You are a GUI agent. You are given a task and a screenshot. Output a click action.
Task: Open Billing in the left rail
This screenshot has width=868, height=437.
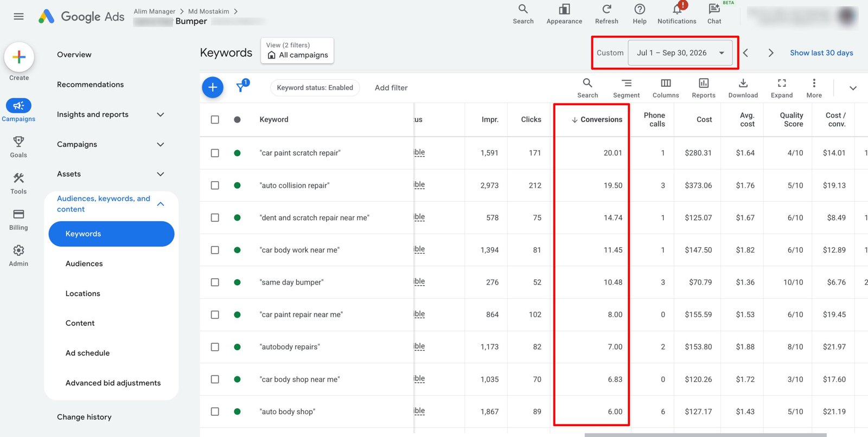point(18,220)
